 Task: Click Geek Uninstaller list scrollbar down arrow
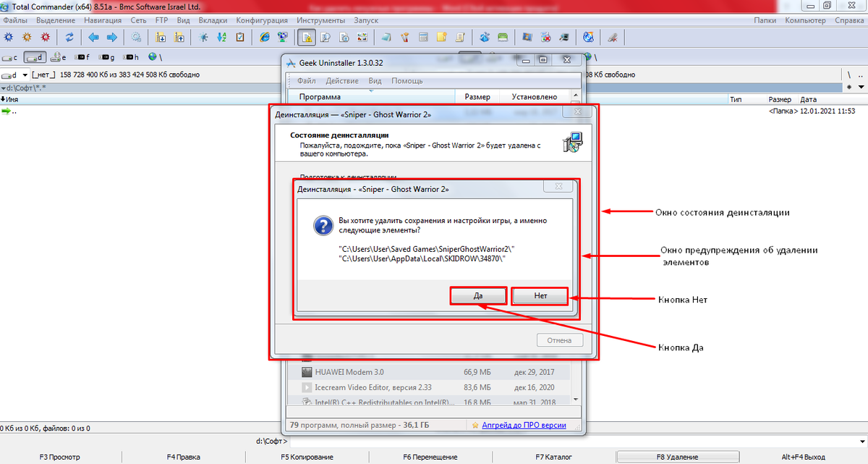576,399
